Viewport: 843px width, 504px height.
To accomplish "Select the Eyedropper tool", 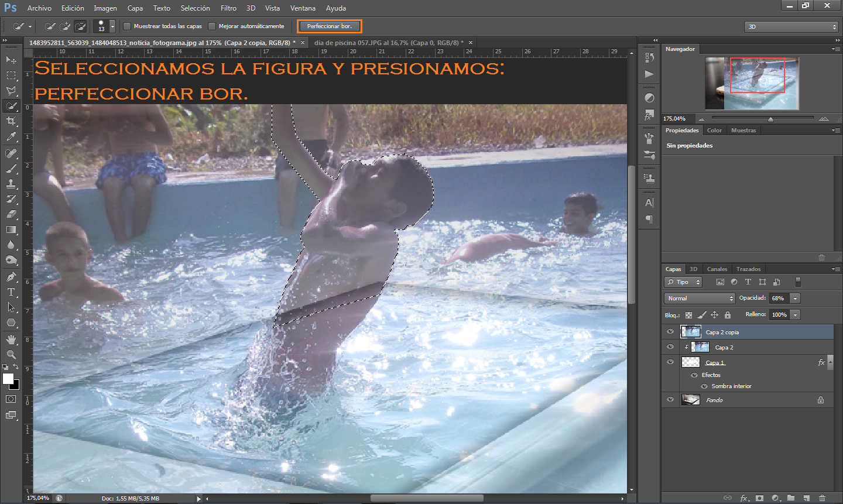I will pyautogui.click(x=11, y=136).
